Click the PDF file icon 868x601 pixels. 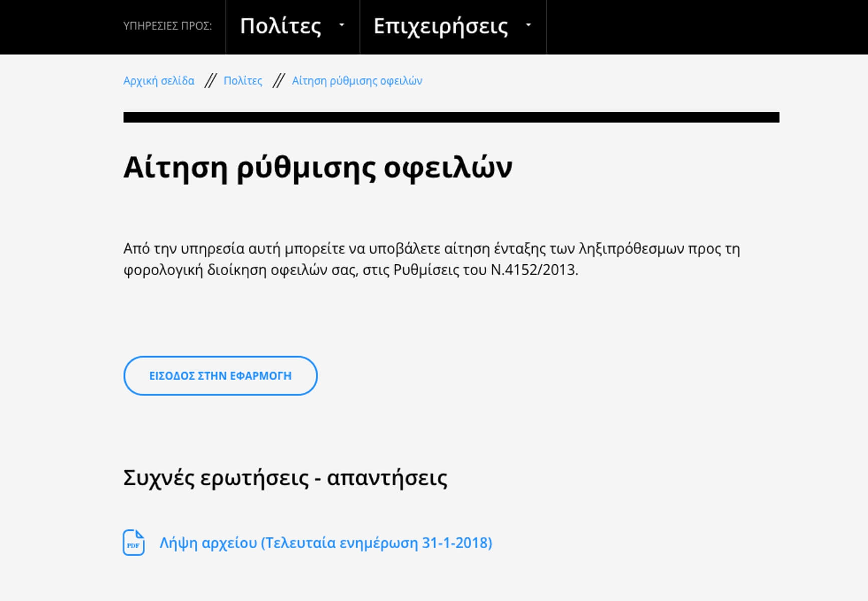coord(134,543)
